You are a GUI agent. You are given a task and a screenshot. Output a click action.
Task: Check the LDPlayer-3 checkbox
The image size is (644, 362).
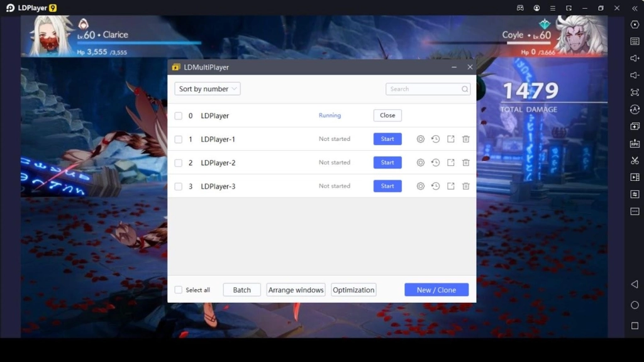178,186
